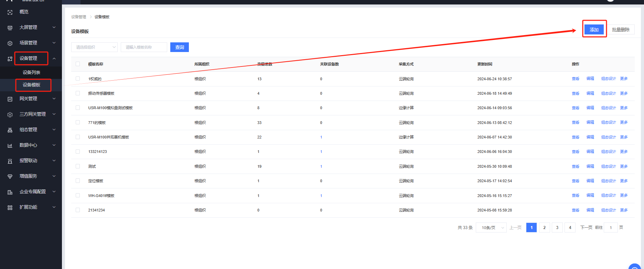Click the blue 添加 button
Screen dimensions: 644x269
click(594, 30)
